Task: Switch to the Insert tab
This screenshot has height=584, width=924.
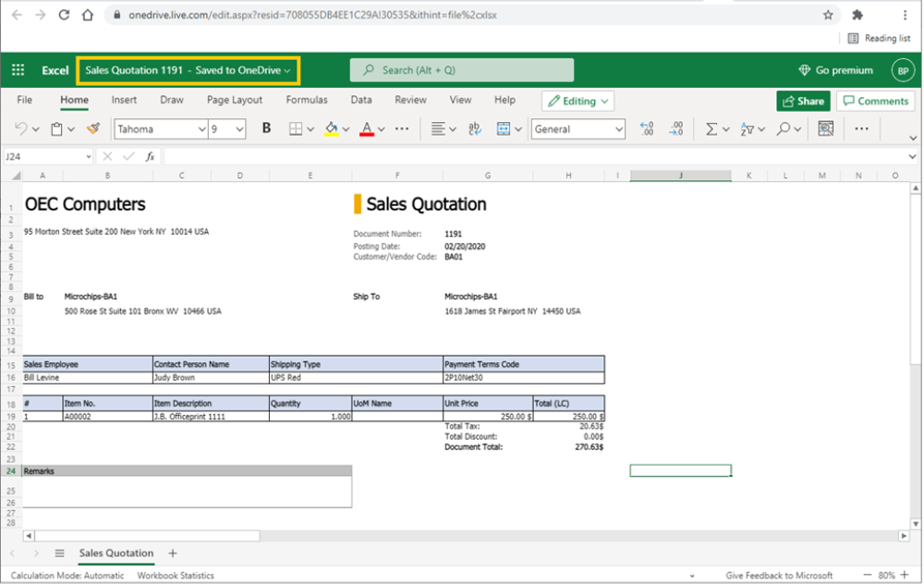Action: point(124,100)
